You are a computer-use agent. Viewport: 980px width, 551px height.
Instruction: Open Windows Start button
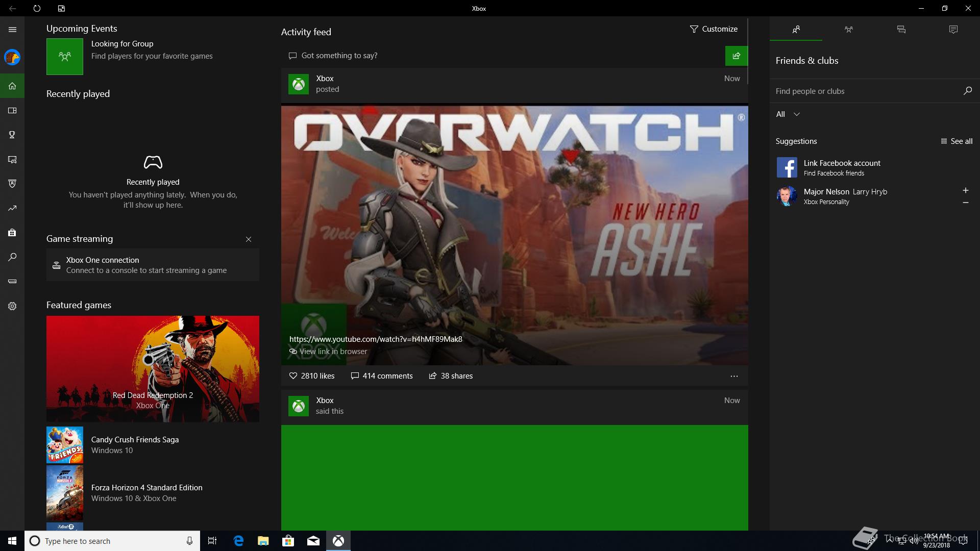coord(12,541)
